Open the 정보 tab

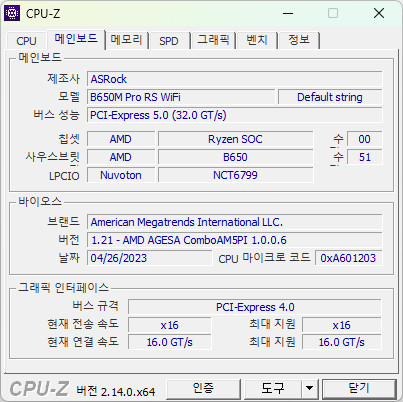pyautogui.click(x=299, y=40)
